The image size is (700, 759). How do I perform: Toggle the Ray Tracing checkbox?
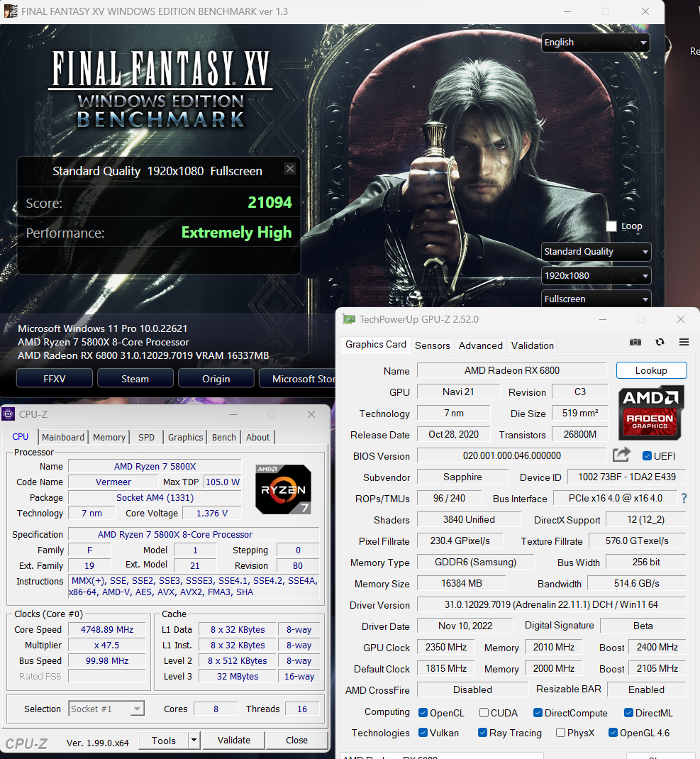click(482, 732)
